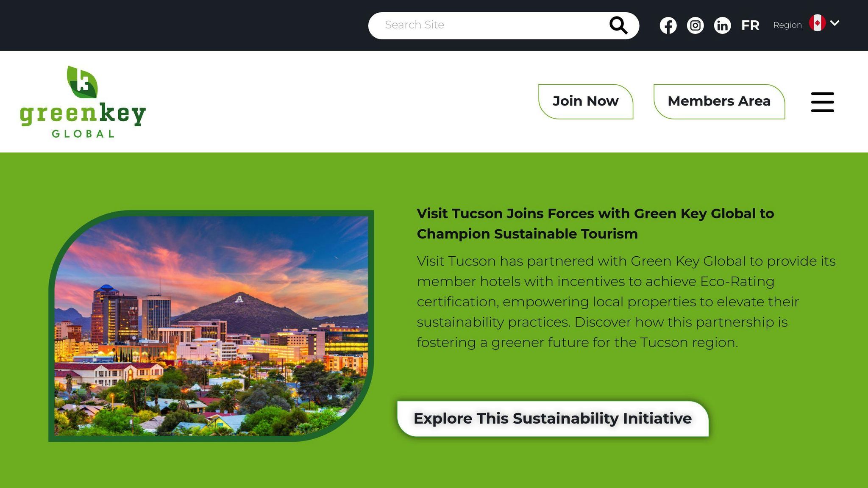The width and height of the screenshot is (868, 488).
Task: Click the magnifying glass search icon
Action: click(618, 25)
